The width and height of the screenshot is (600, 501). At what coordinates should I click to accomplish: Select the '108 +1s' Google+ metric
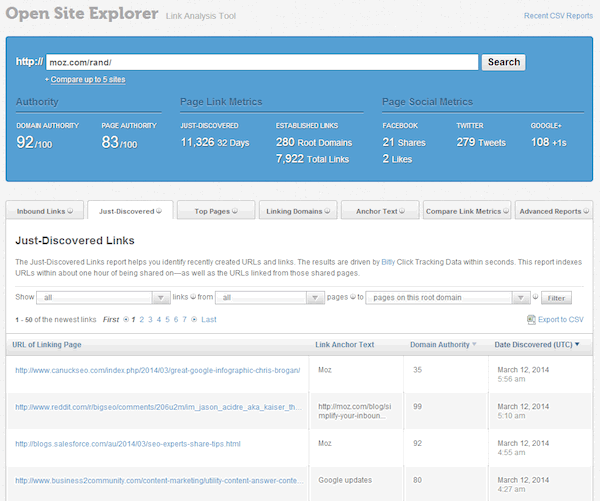pyautogui.click(x=549, y=142)
